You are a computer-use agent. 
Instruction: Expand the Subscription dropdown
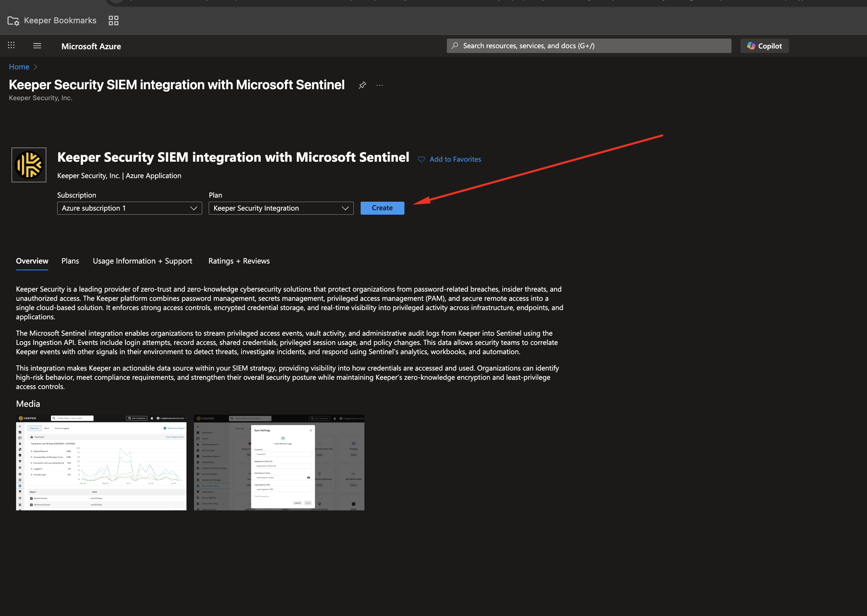tap(129, 208)
